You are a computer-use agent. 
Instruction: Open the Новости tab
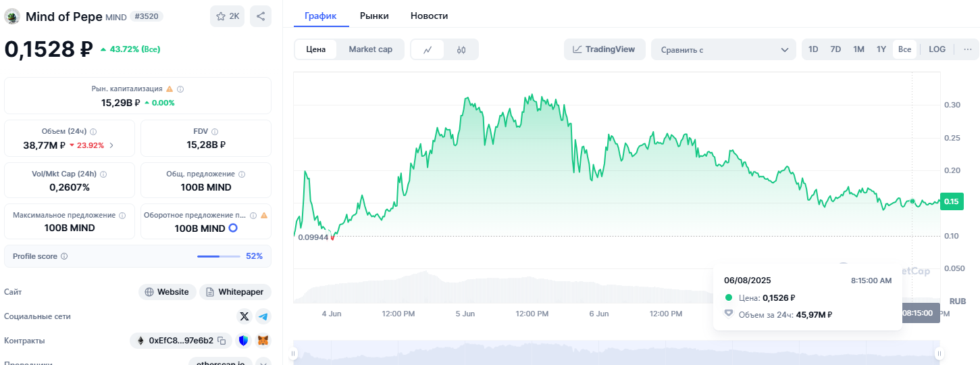(429, 16)
